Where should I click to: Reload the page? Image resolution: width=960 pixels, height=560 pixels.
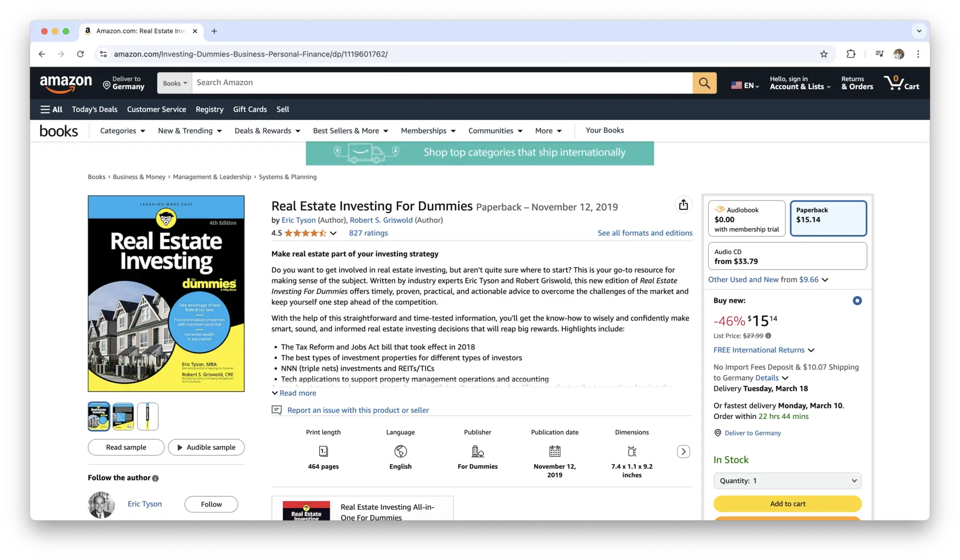[80, 54]
